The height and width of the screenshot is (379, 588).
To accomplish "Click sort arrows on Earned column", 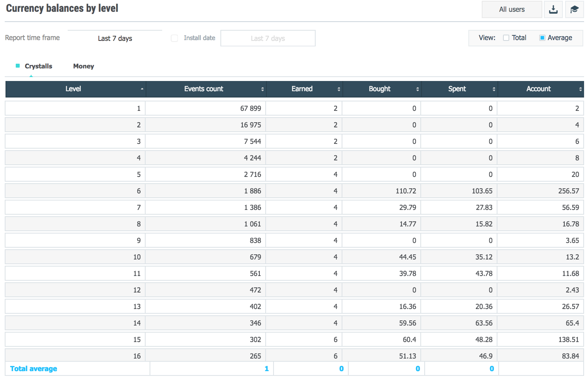I will click(338, 89).
